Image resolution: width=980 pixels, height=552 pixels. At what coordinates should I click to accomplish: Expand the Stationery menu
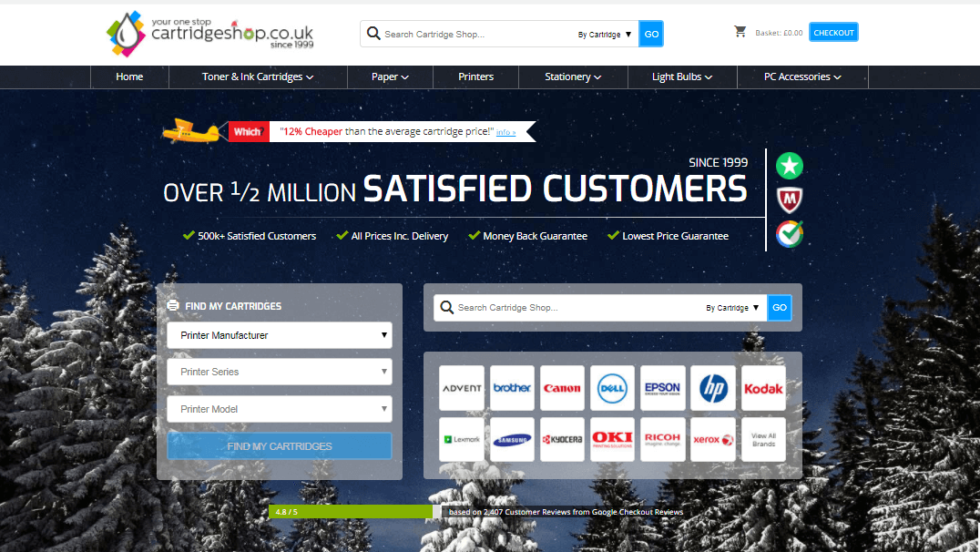tap(573, 77)
